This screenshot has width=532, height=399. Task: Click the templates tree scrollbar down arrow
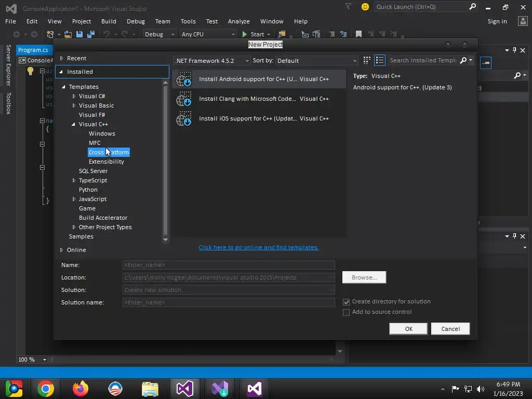165,240
